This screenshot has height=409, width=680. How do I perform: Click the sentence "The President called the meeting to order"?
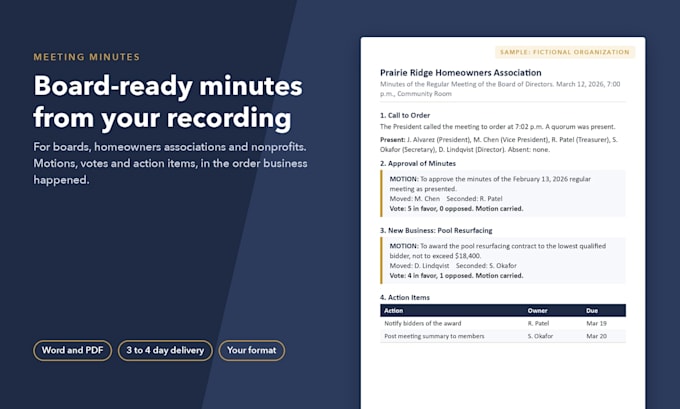coord(497,127)
